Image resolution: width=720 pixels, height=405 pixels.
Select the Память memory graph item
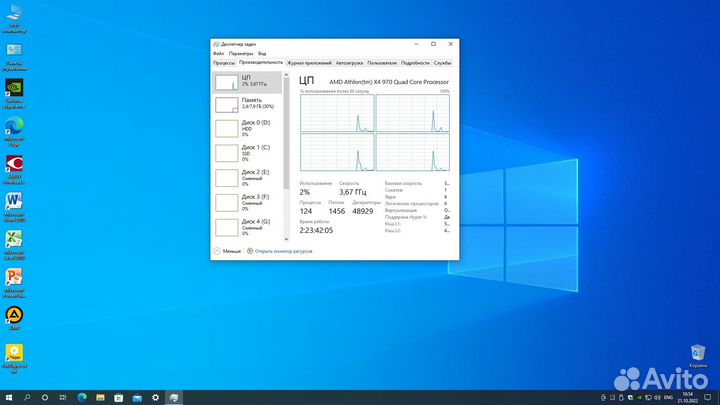point(247,104)
